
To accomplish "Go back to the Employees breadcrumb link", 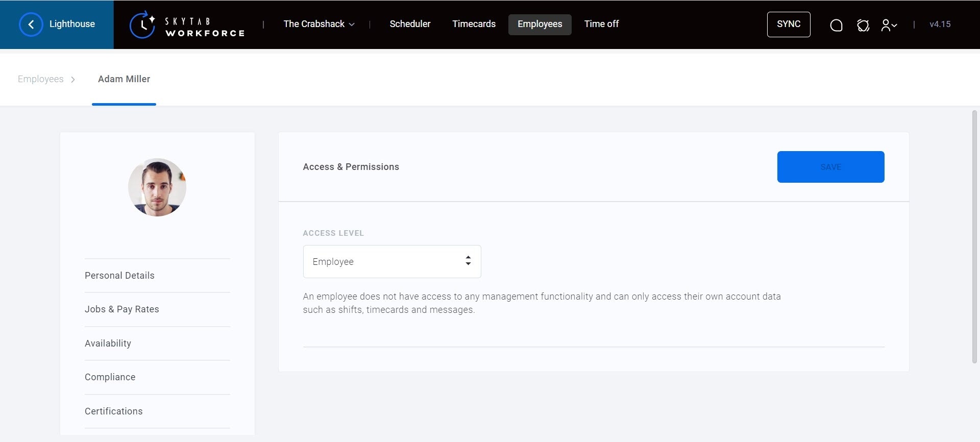I will [41, 79].
